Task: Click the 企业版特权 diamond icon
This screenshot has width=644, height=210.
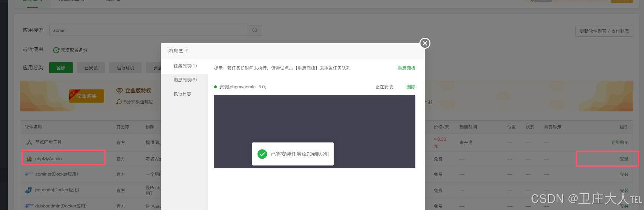Action: pyautogui.click(x=119, y=91)
